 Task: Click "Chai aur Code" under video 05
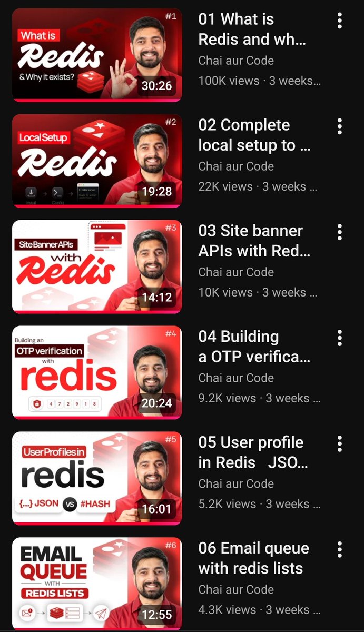click(x=236, y=483)
